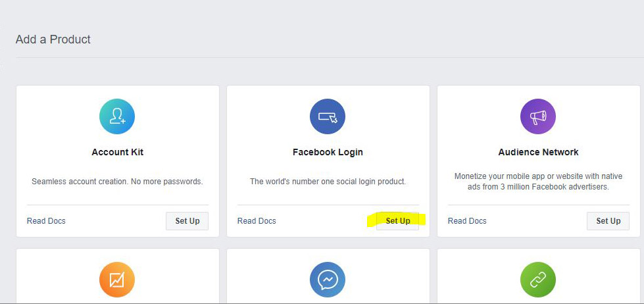
Task: Click the orange analytics chart icon
Action: coord(117,280)
